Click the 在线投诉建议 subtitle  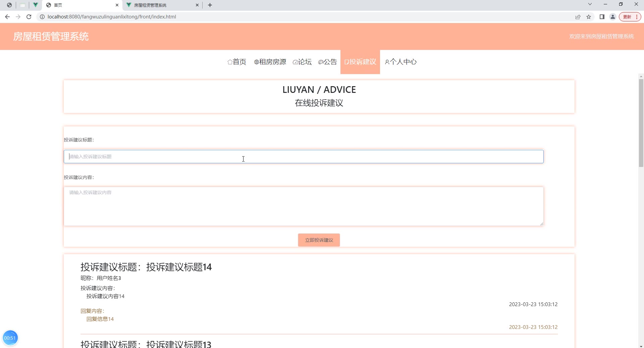[319, 103]
